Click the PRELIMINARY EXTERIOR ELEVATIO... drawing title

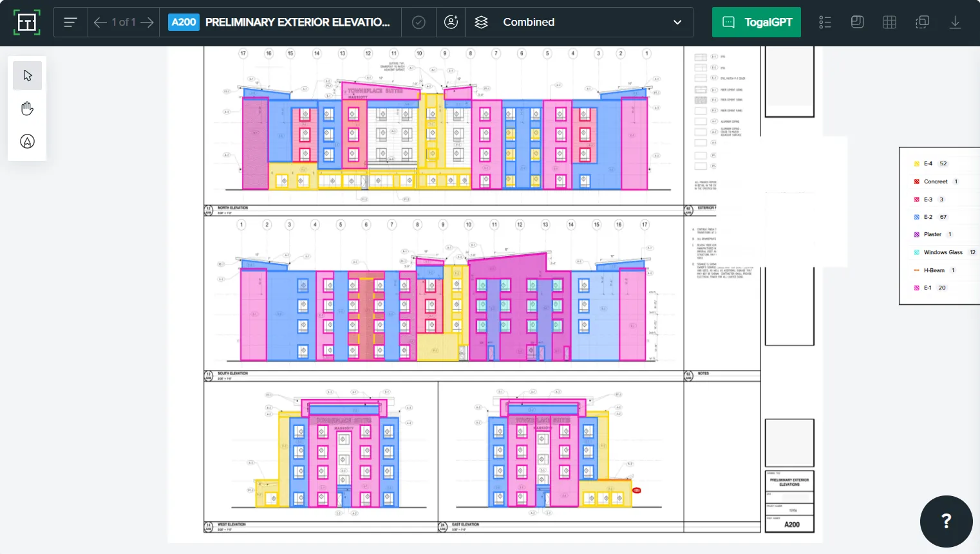pos(297,23)
